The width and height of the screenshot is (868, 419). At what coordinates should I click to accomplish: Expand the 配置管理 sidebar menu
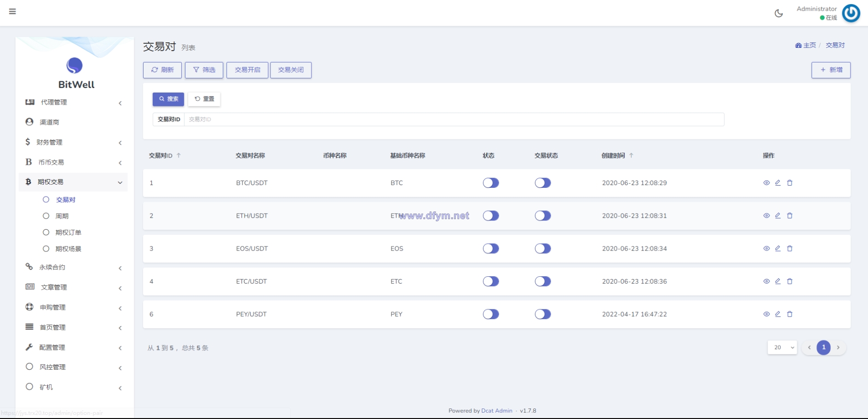click(x=74, y=347)
